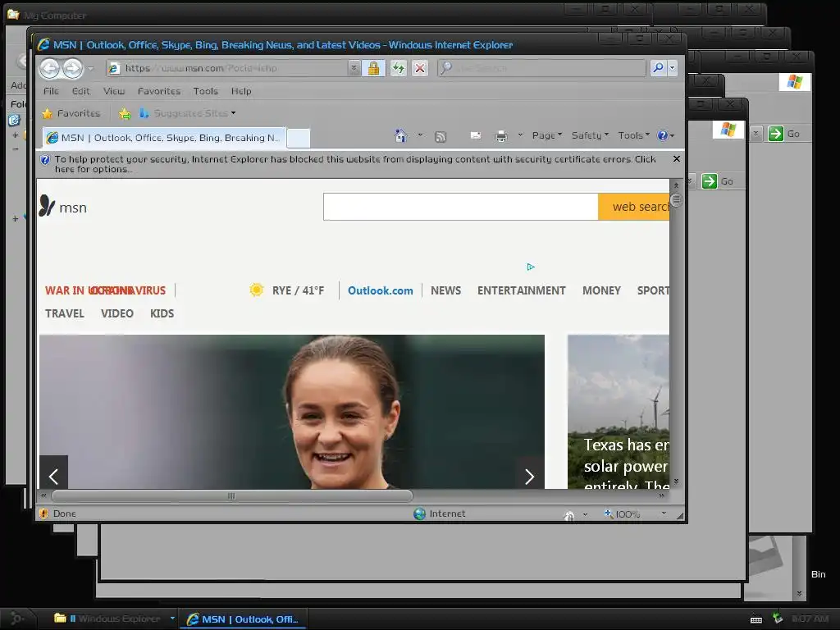
Task: Open the recent pages dropdown beside Forward
Action: [x=90, y=68]
